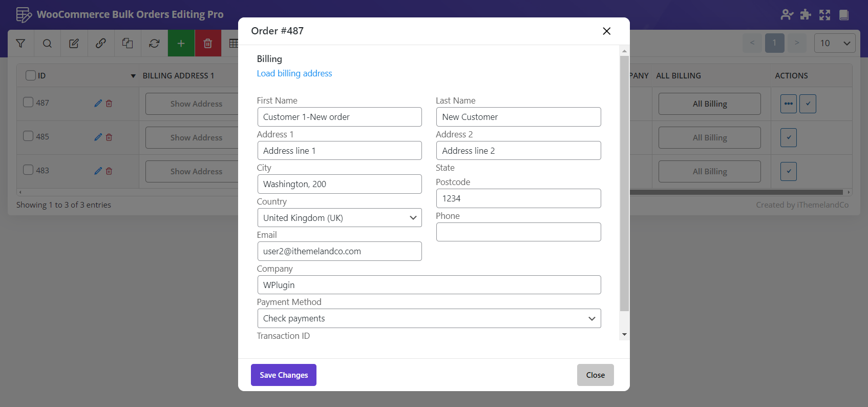Click the refresh arrows toolbar icon
Viewport: 868px width, 407px height.
pyautogui.click(x=154, y=44)
